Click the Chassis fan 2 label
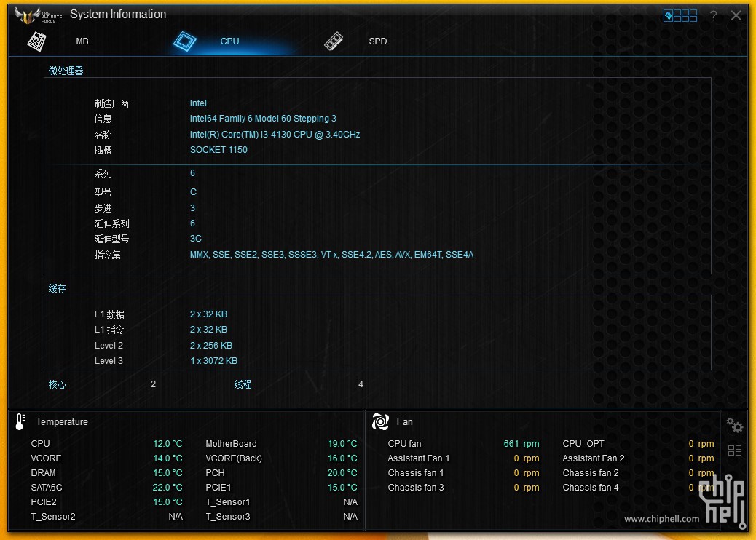The width and height of the screenshot is (756, 540). click(591, 472)
